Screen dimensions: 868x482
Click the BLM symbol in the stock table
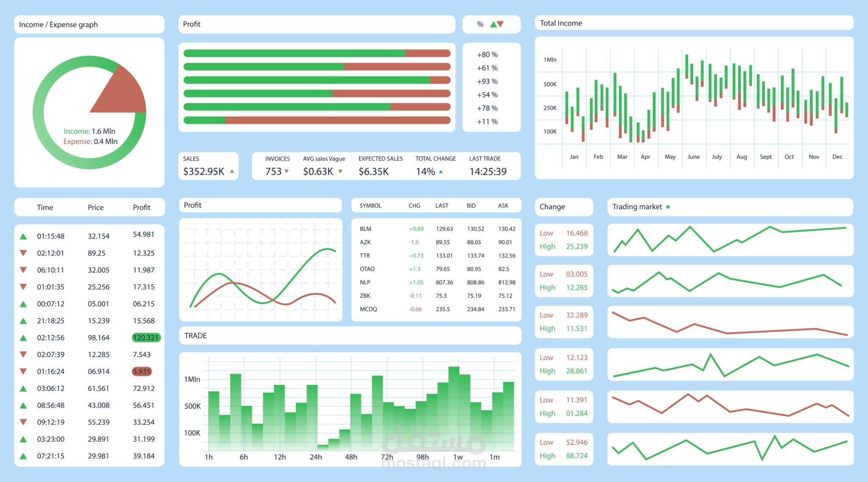(365, 228)
